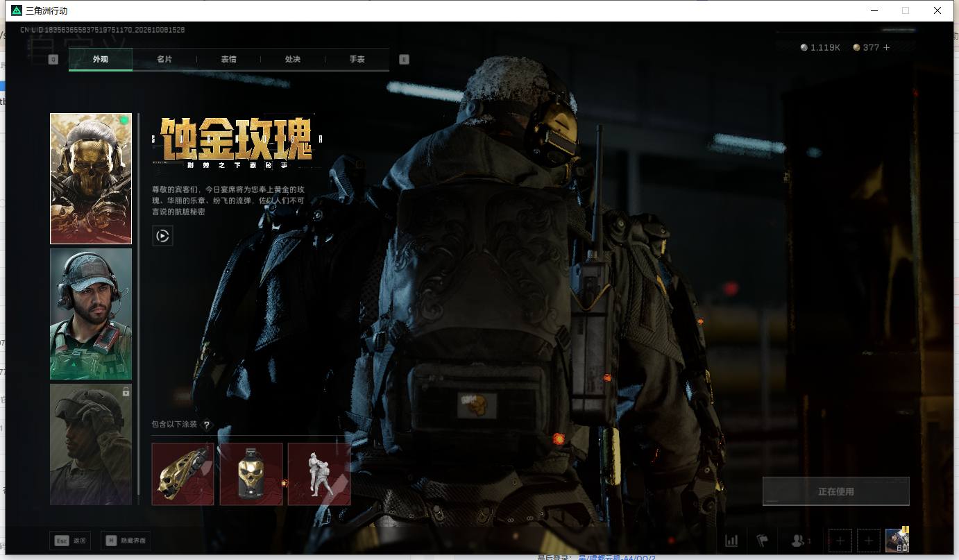Image resolution: width=959 pixels, height=560 pixels.
Task: View the gold skull canister skin item
Action: tap(251, 474)
